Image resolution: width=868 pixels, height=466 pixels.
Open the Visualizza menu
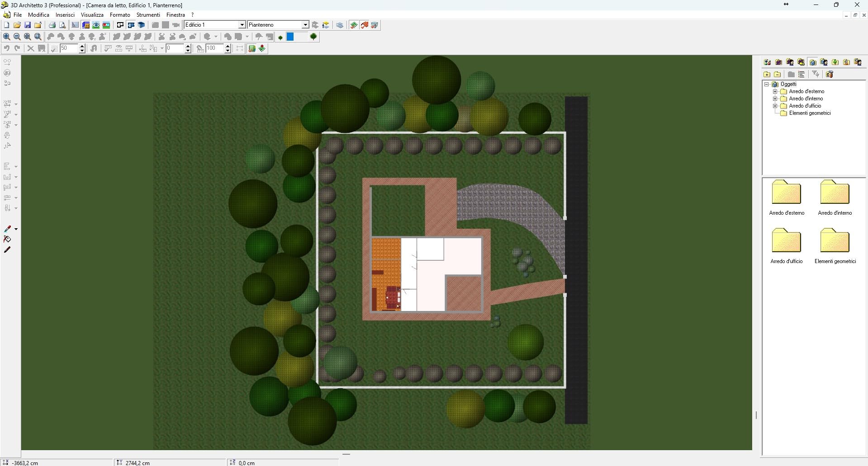92,15
